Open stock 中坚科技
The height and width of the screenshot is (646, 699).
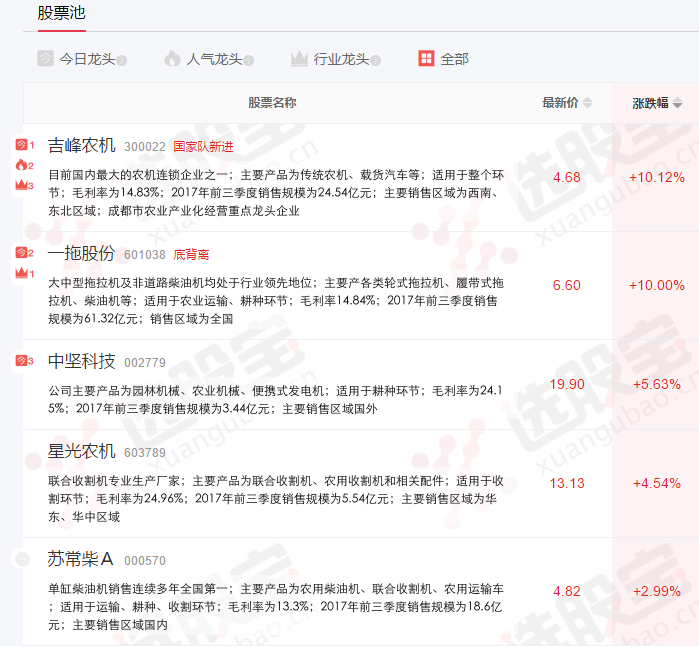82,362
